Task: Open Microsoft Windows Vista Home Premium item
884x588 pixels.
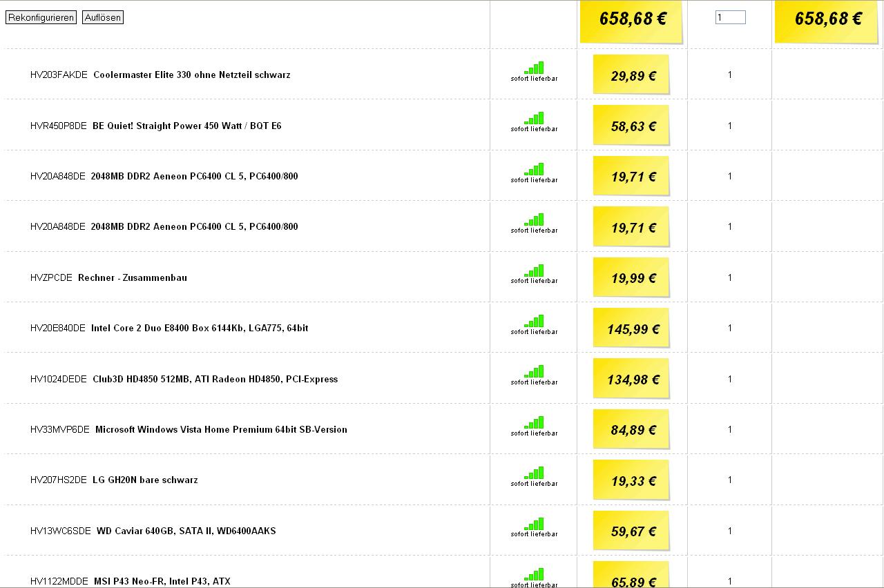Action: tap(189, 429)
